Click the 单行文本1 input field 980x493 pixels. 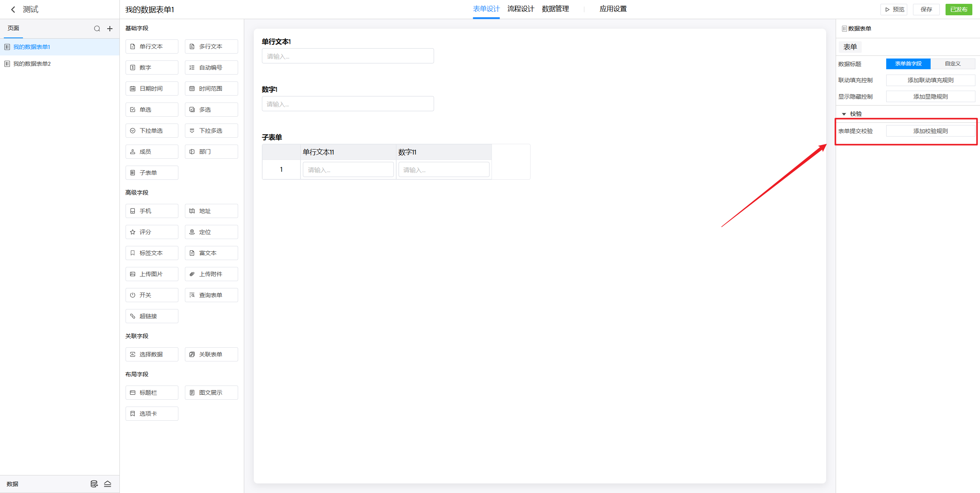tap(348, 56)
